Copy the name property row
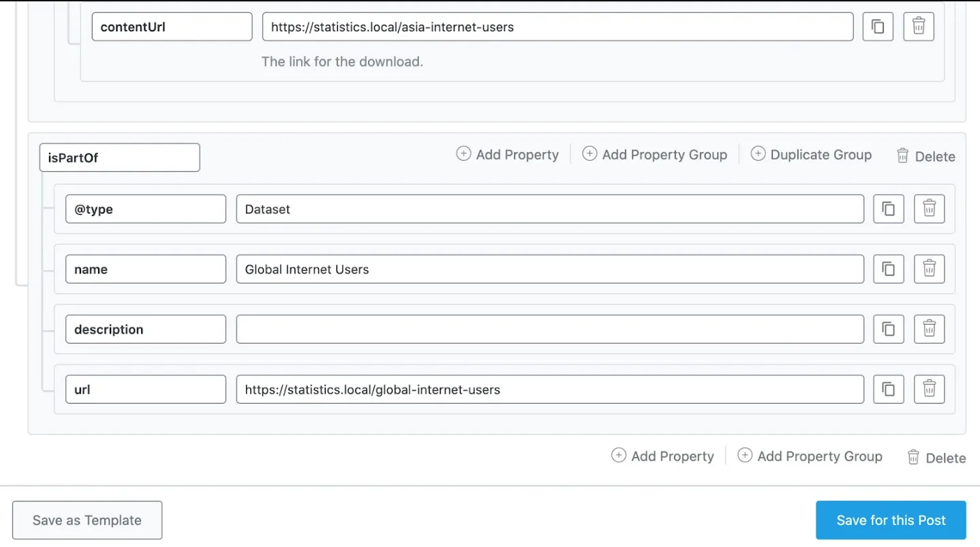Image resolution: width=980 pixels, height=547 pixels. pos(889,269)
